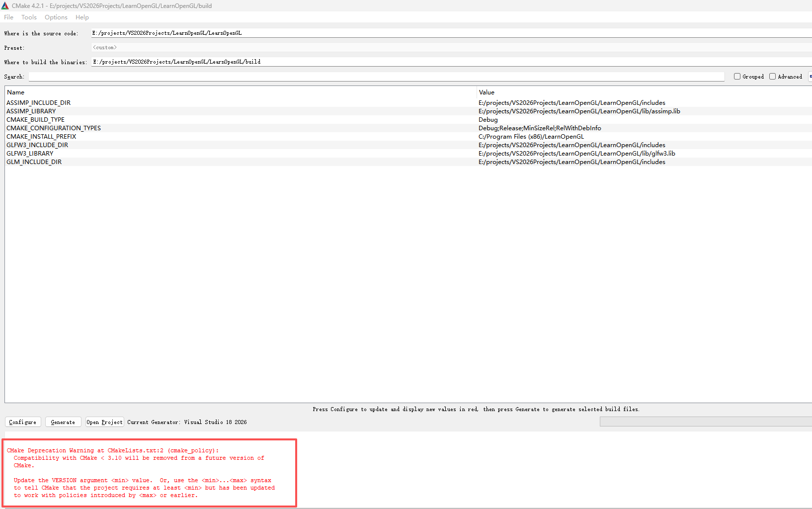Click the source code path field
The height and width of the screenshot is (509, 812).
pos(451,33)
